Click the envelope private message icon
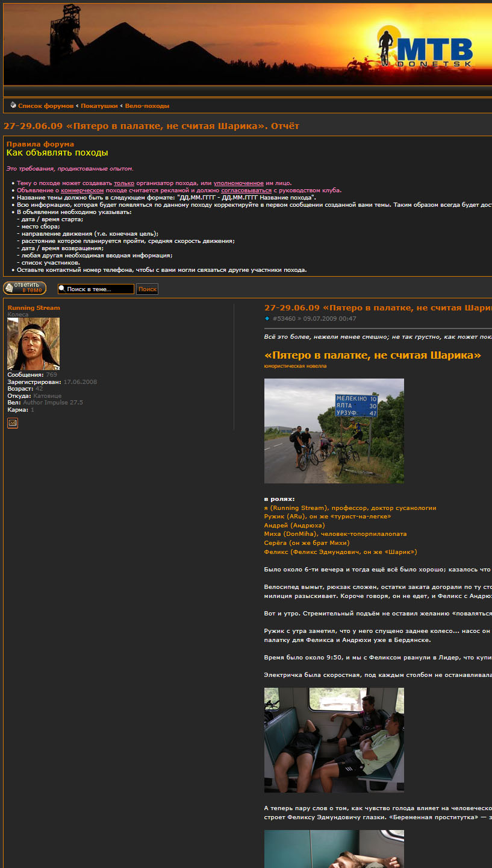This screenshot has height=868, width=492. point(13,423)
